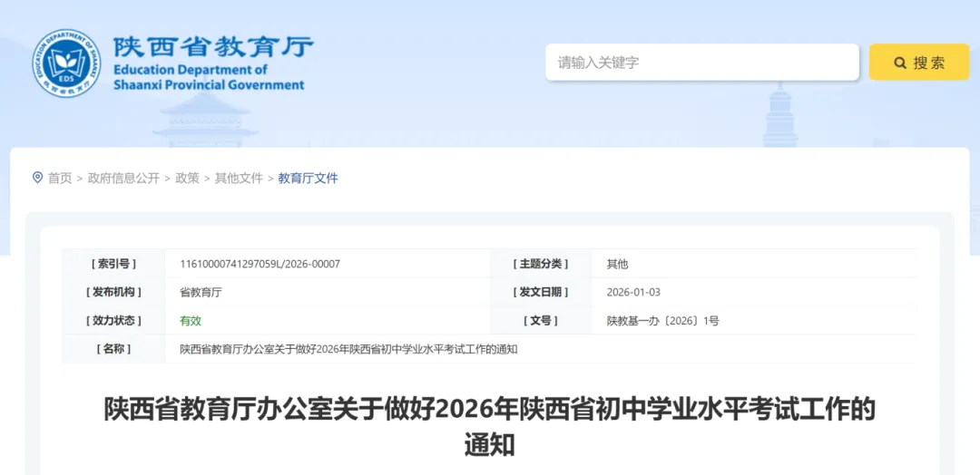Click the large bold article headline
980x475 pixels.
pyautogui.click(x=489, y=426)
